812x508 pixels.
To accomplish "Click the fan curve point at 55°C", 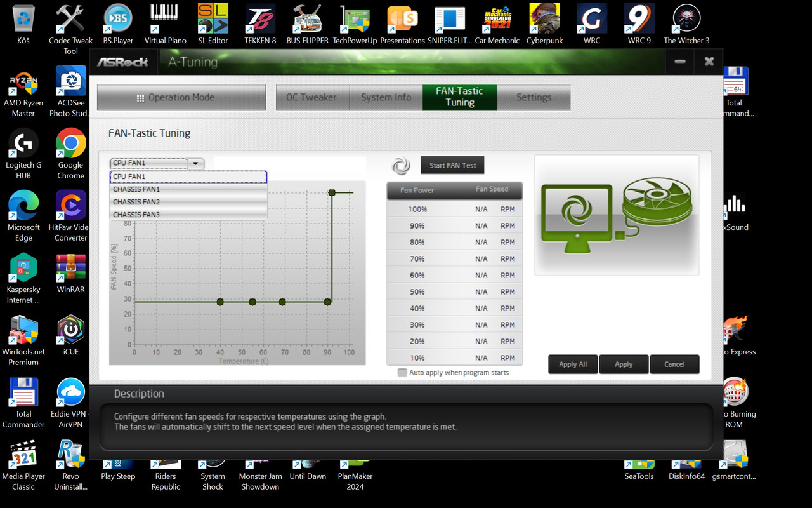I will point(252,302).
